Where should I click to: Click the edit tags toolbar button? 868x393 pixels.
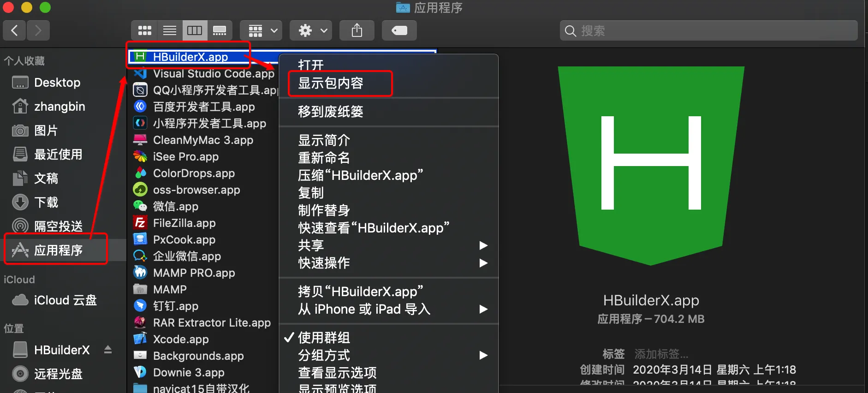tap(399, 30)
